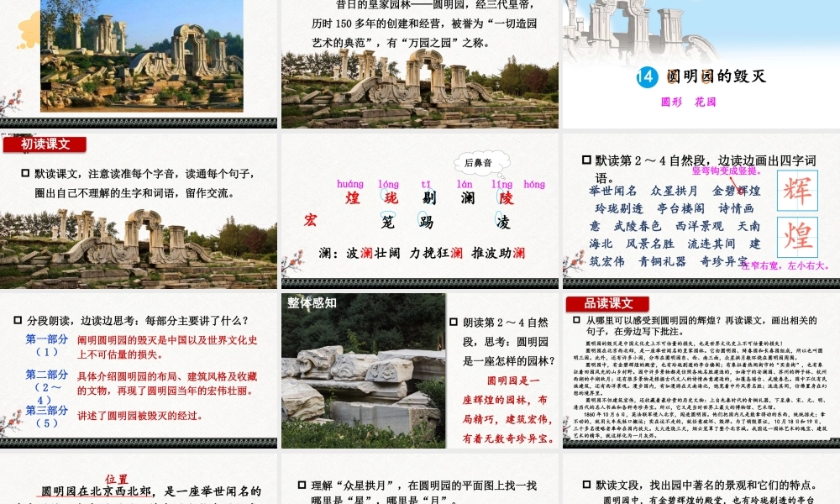Click the stone ruins photo in 整体感知 slide
The width and height of the screenshot is (840, 504).
363,370
